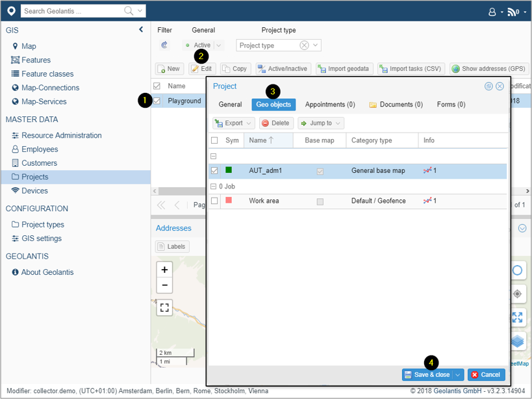Close the Project dialog
The height and width of the screenshot is (399, 532).
[500, 86]
